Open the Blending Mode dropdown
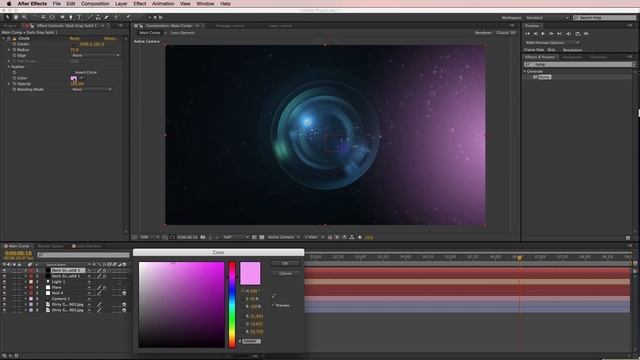Image resolution: width=640 pixels, height=360 pixels. point(91,89)
